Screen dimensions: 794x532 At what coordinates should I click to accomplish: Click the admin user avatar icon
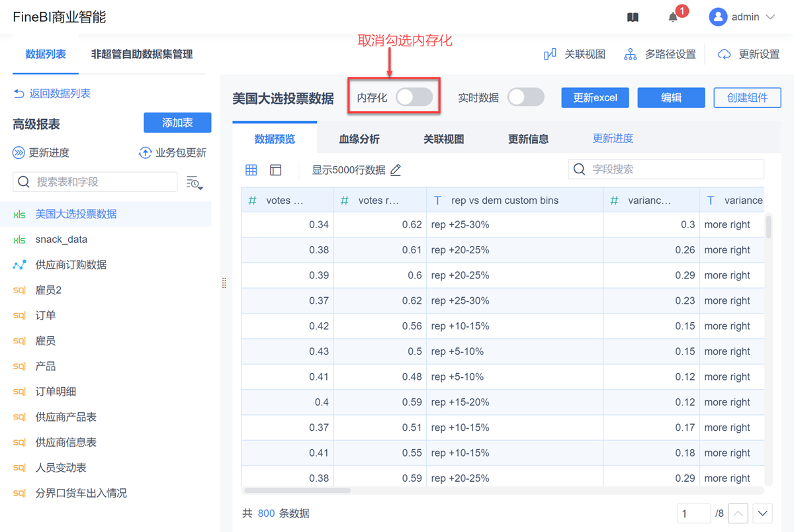(x=718, y=17)
